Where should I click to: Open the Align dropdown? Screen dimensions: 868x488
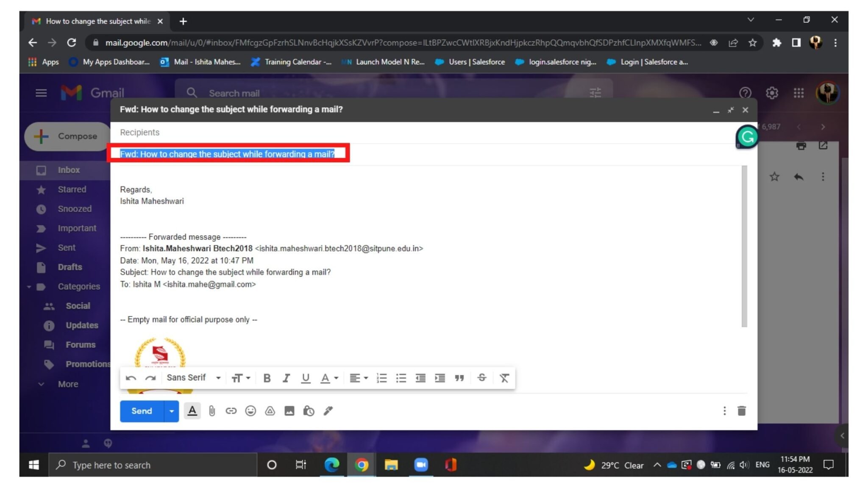pos(359,378)
